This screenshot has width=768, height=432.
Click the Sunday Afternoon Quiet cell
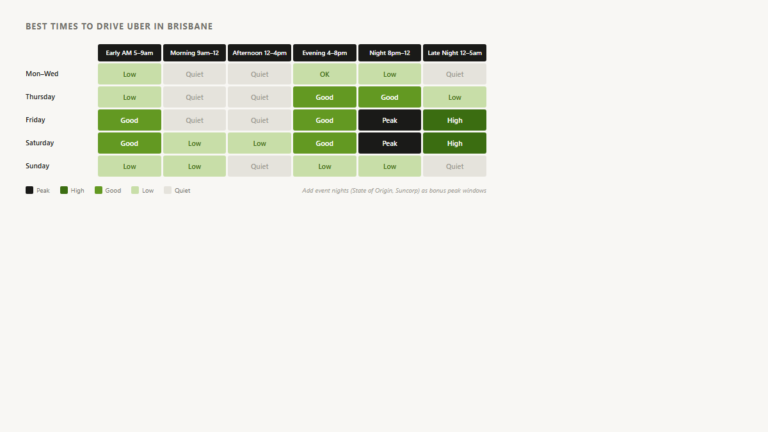click(260, 166)
